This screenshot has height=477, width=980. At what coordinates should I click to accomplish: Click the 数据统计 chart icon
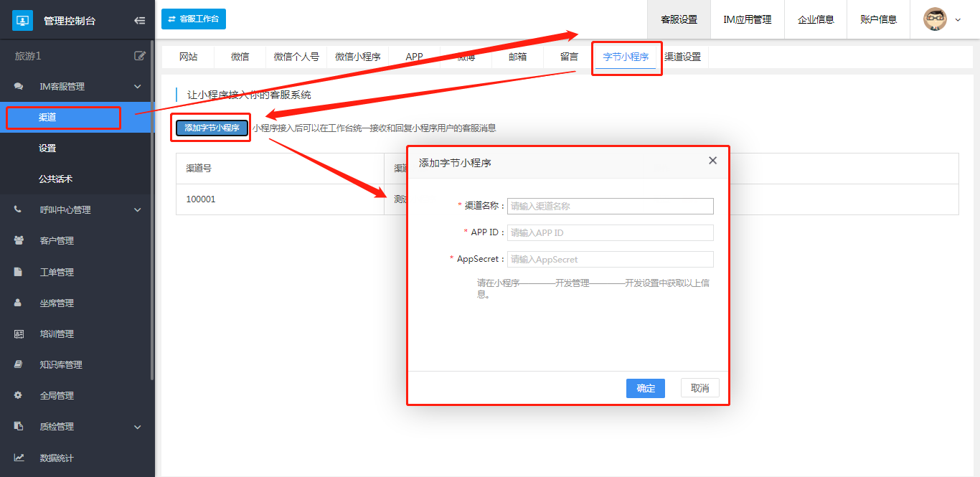(19, 458)
